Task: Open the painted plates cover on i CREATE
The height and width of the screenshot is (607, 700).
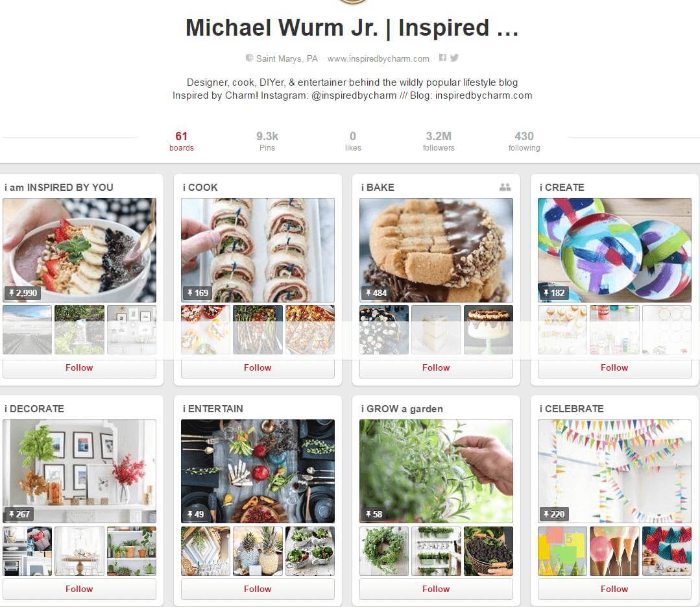Action: pyautogui.click(x=614, y=250)
